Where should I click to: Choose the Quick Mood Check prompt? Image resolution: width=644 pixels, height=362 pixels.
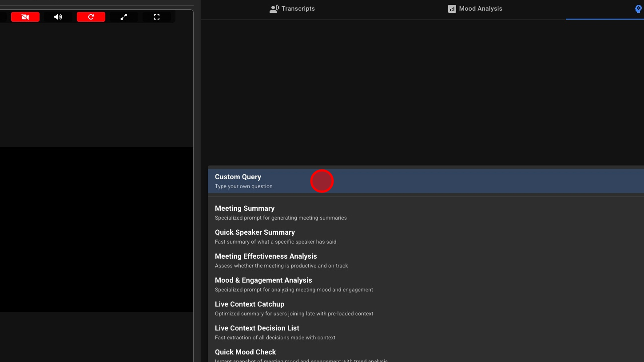click(x=246, y=354)
